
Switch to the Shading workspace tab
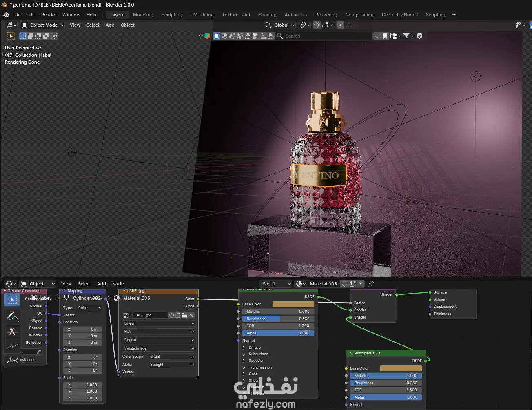[268, 15]
